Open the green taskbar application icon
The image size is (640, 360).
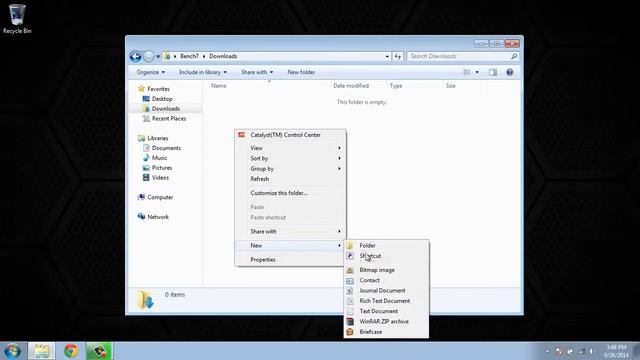[99, 351]
